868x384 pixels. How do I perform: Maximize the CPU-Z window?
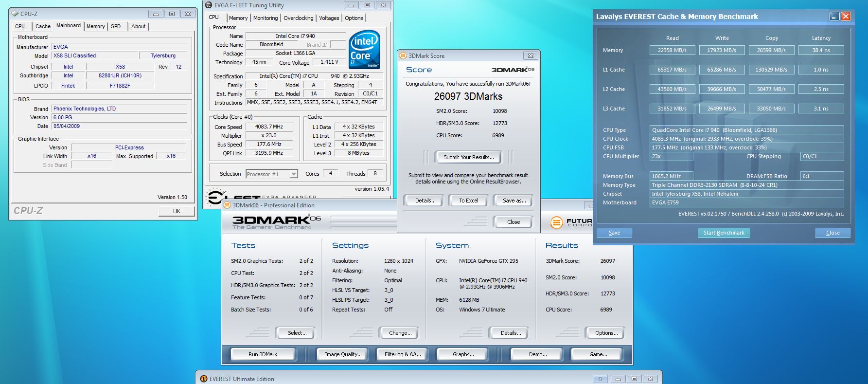[171, 14]
